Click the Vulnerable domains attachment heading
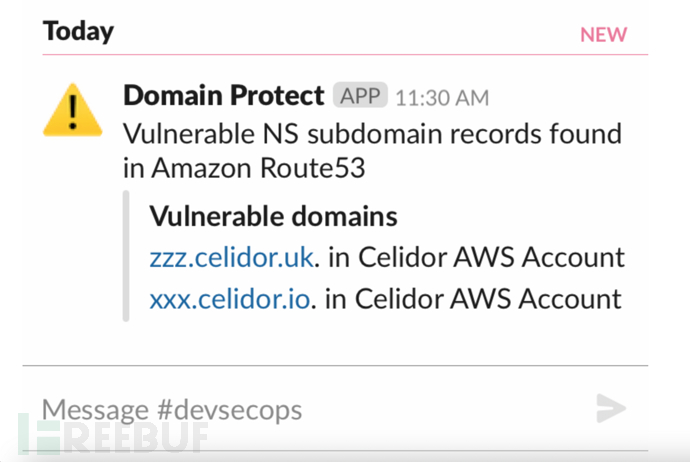690x462 pixels. [x=273, y=216]
